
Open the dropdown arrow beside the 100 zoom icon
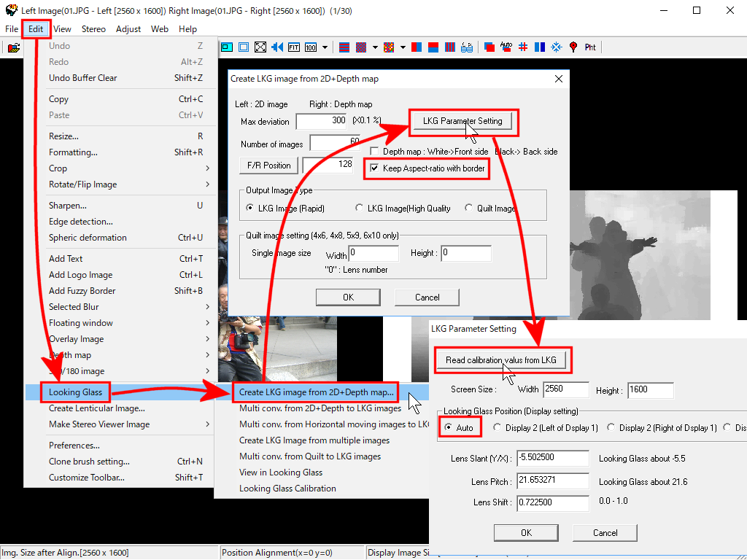click(x=325, y=47)
